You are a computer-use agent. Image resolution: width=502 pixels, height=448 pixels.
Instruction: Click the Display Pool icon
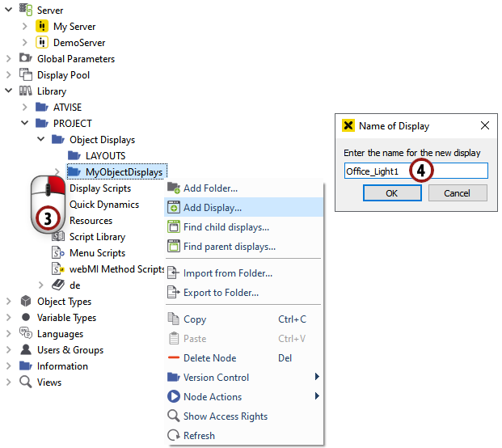(x=26, y=75)
